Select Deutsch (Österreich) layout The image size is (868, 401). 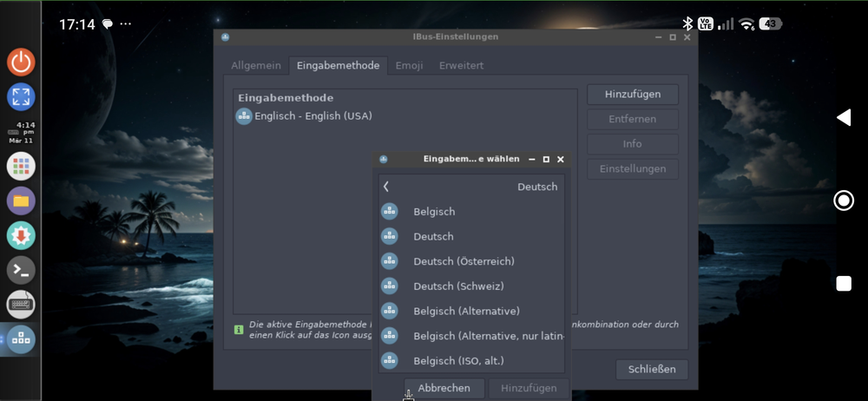pyautogui.click(x=464, y=261)
